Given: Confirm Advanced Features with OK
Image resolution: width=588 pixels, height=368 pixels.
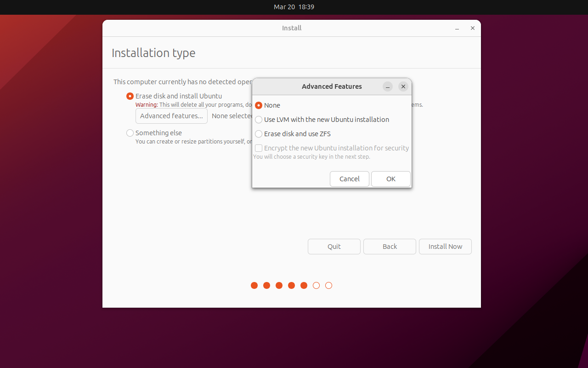Looking at the screenshot, I should pos(391,179).
